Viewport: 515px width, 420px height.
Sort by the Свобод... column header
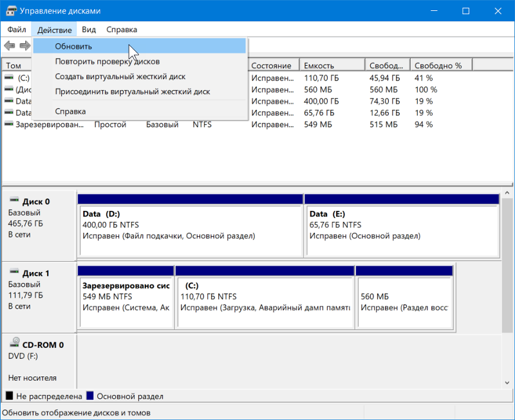[x=388, y=66]
